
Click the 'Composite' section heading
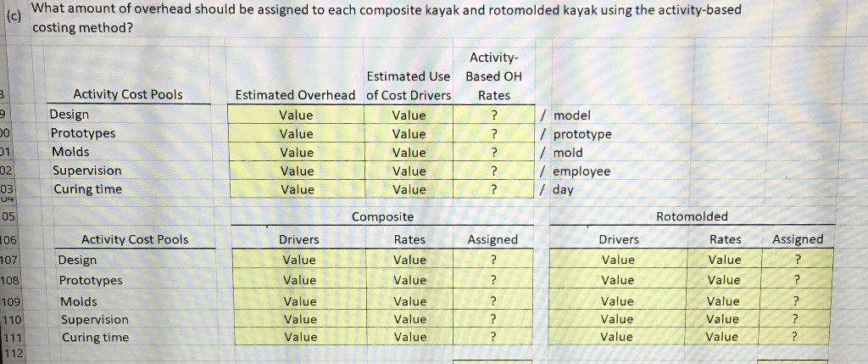pyautogui.click(x=382, y=216)
